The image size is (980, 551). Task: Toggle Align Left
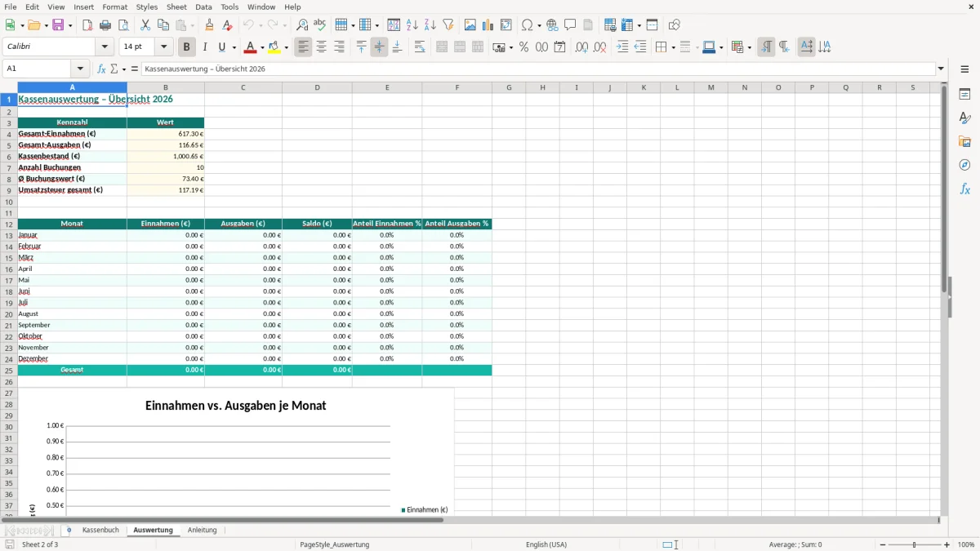pos(303,47)
